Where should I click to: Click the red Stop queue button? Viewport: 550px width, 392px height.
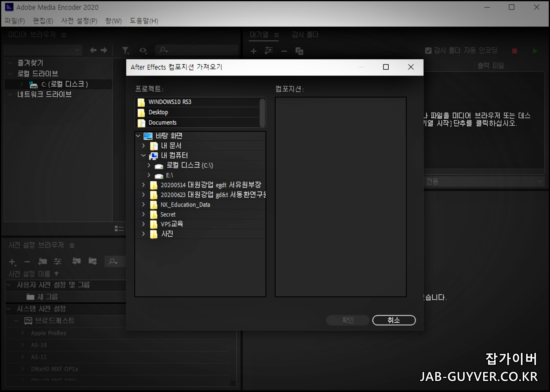tap(515, 51)
